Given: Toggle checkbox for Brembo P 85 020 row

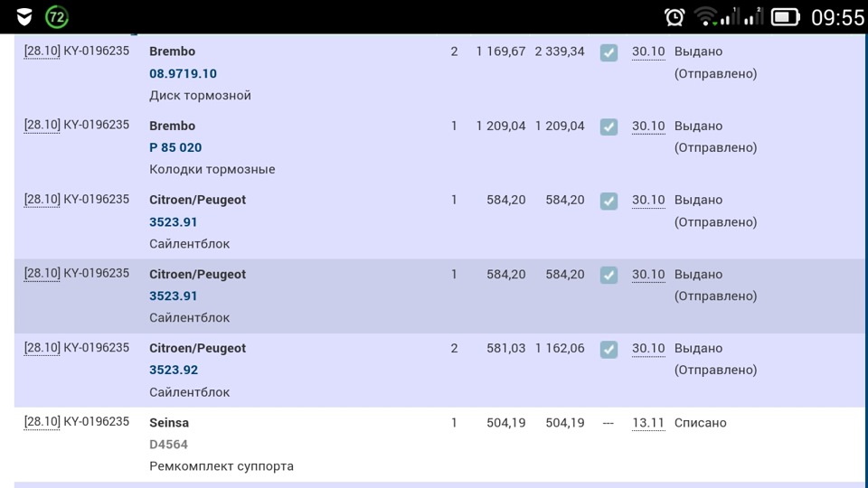Looking at the screenshot, I should coord(609,127).
